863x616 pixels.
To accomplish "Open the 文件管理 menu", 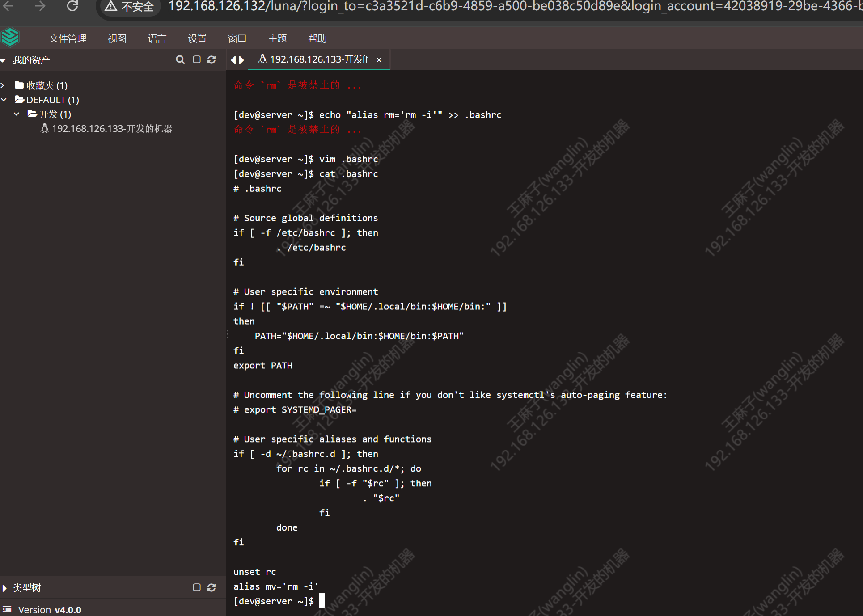I will pos(68,38).
